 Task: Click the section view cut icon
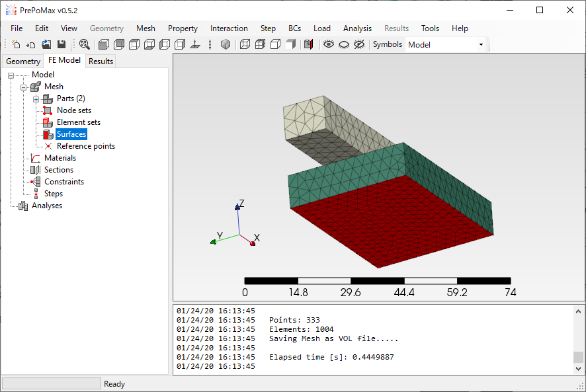click(308, 44)
